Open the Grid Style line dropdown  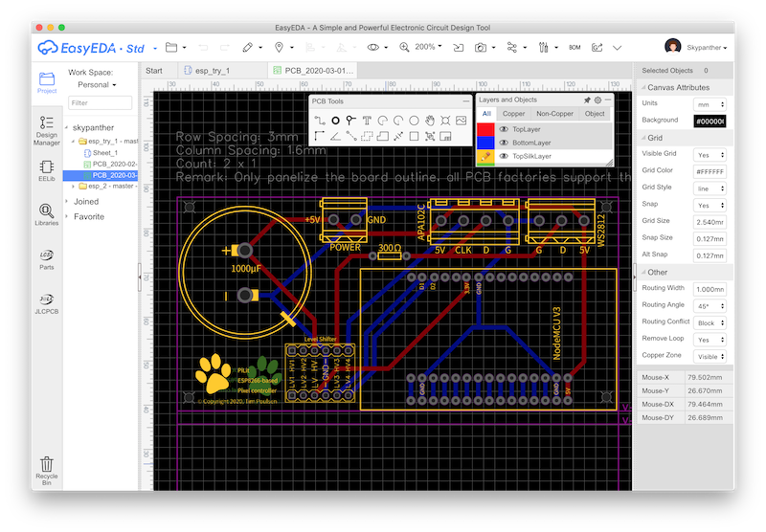(x=710, y=188)
